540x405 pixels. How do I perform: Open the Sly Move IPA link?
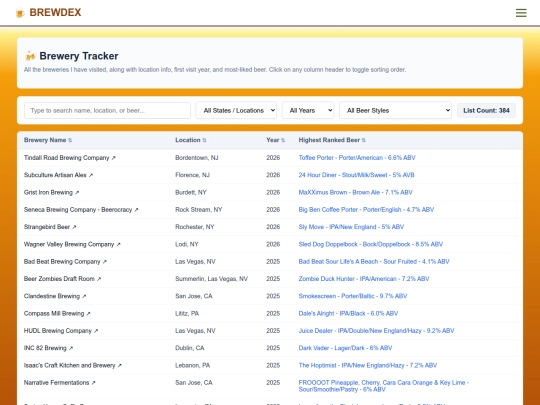[x=351, y=227]
